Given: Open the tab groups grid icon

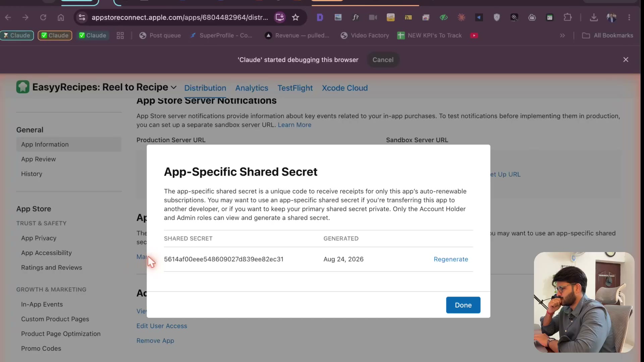Looking at the screenshot, I should tap(120, 36).
